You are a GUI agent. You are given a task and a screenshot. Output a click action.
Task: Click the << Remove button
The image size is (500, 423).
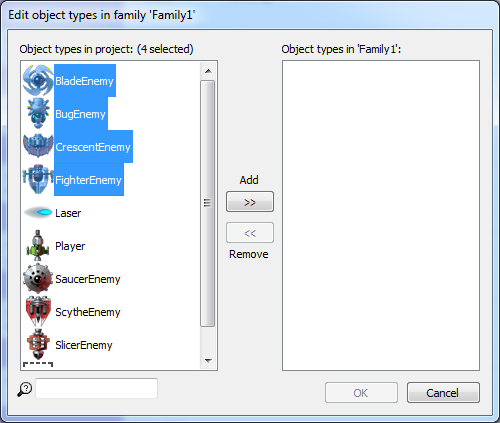(x=250, y=233)
